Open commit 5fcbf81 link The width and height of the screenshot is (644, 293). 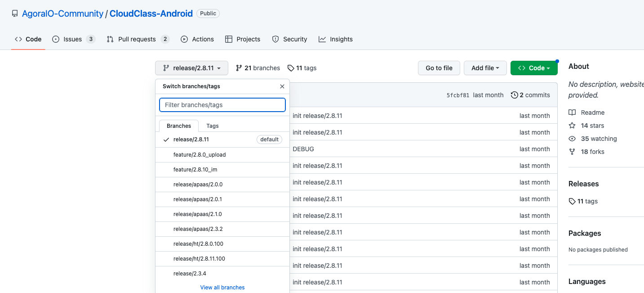pos(458,95)
